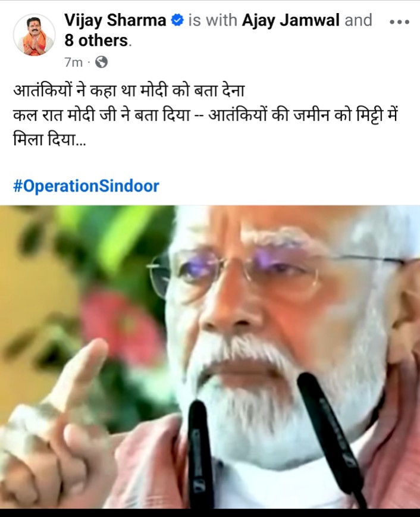The height and width of the screenshot is (517, 420).
Task: Click the left microphone in the photo
Action: 200,455
